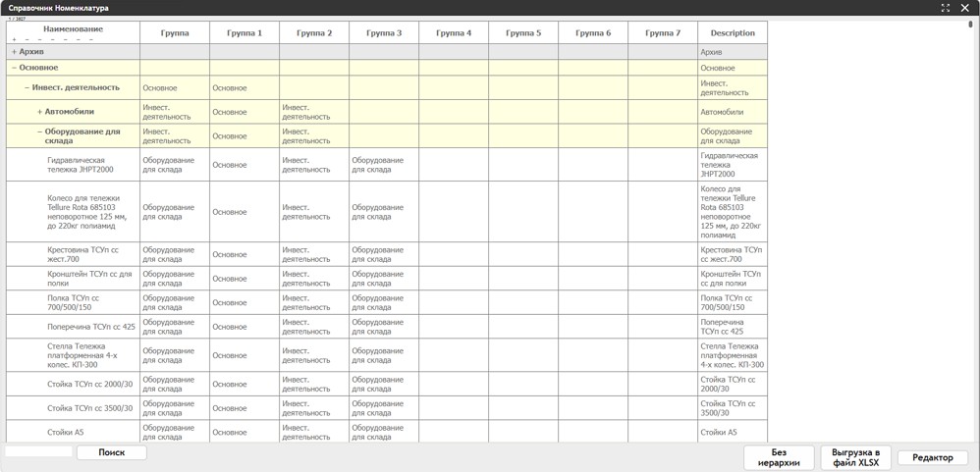This screenshot has width=980, height=472.
Task: Click Группа 1 cell of Инвест. деятельность row
Action: point(245,88)
